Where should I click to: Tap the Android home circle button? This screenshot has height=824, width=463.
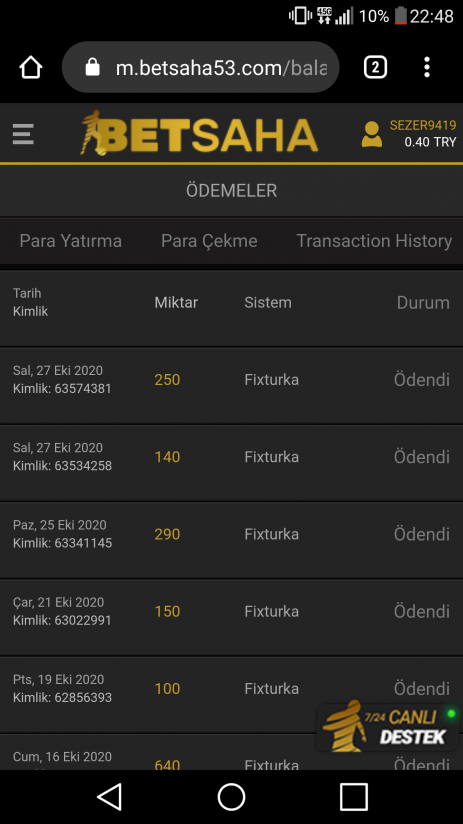231,797
